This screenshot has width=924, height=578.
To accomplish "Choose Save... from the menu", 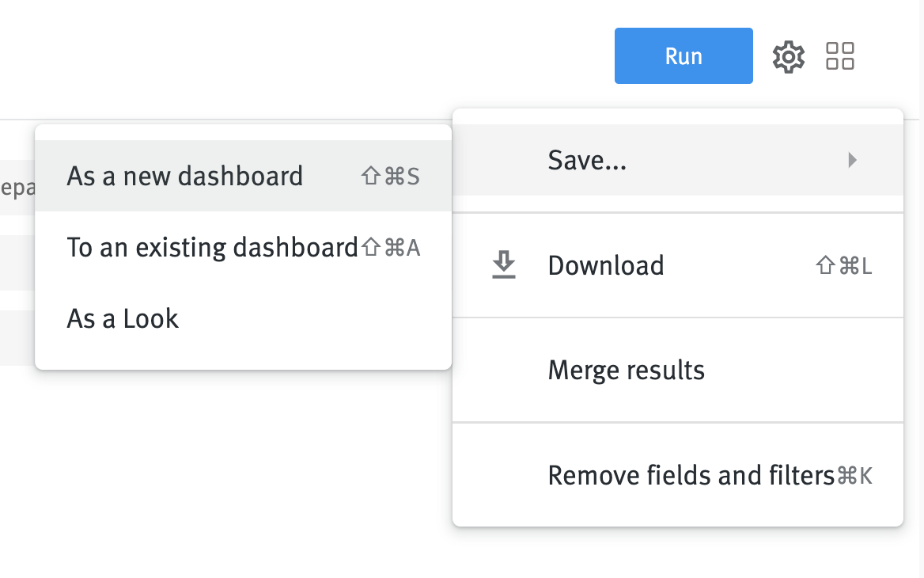I will point(586,159).
